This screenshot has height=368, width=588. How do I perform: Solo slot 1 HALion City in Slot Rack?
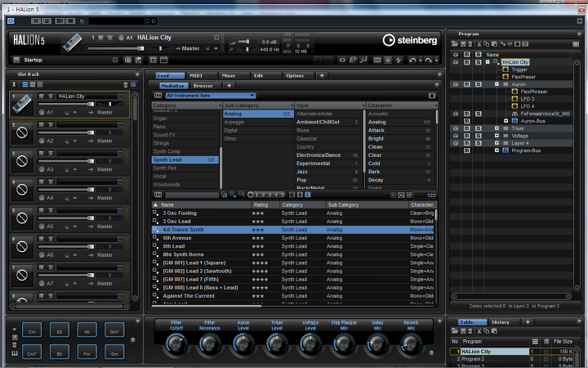click(x=51, y=96)
